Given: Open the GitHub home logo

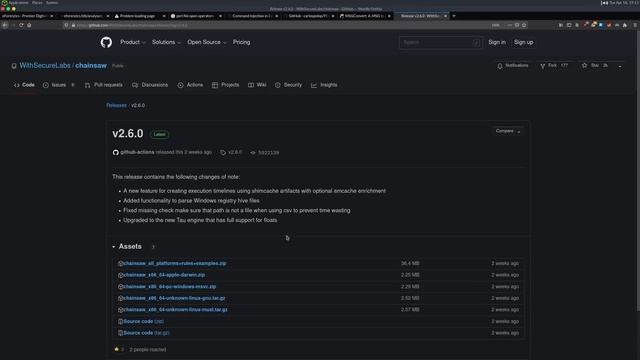Looking at the screenshot, I should click(x=106, y=42).
